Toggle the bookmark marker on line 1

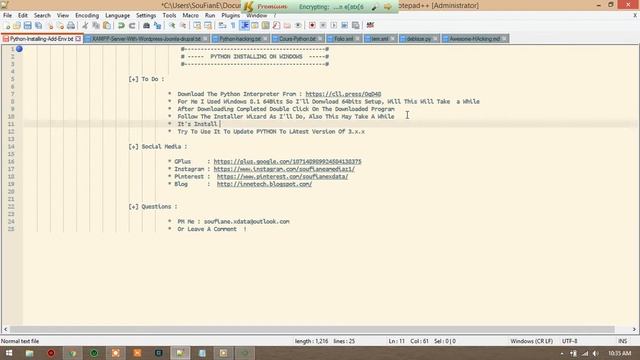click(x=19, y=49)
